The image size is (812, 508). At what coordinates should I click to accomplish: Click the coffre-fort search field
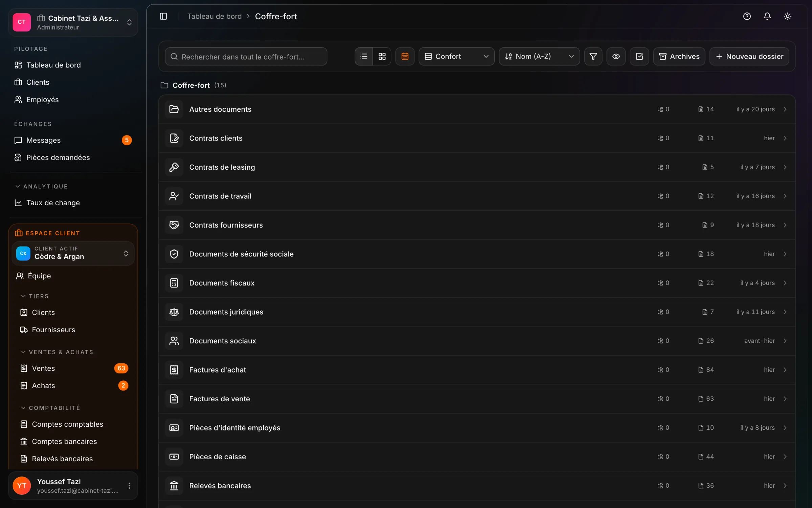246,57
